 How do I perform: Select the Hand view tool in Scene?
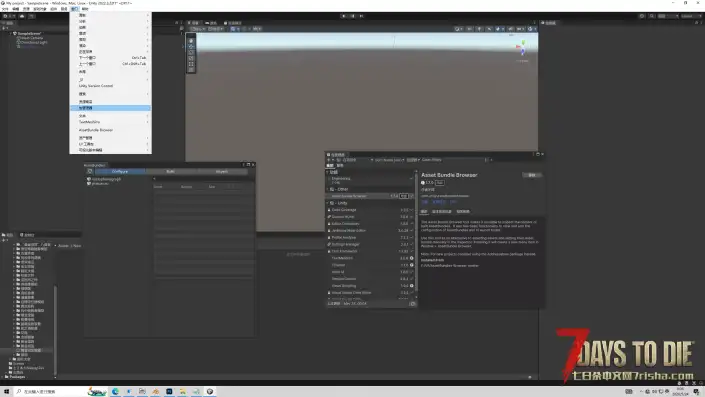click(x=191, y=40)
